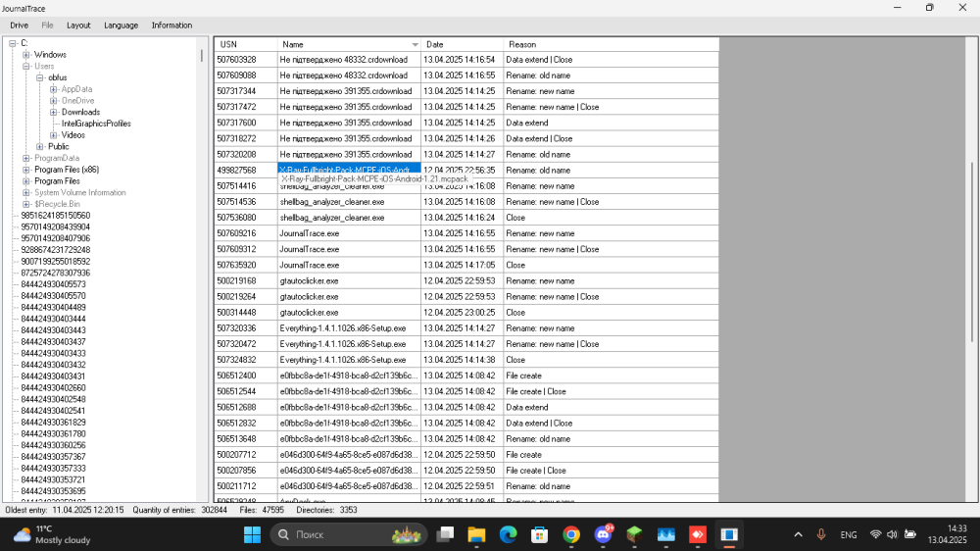Show hidden system tray icons chevron
The width and height of the screenshot is (980, 551).
[798, 534]
